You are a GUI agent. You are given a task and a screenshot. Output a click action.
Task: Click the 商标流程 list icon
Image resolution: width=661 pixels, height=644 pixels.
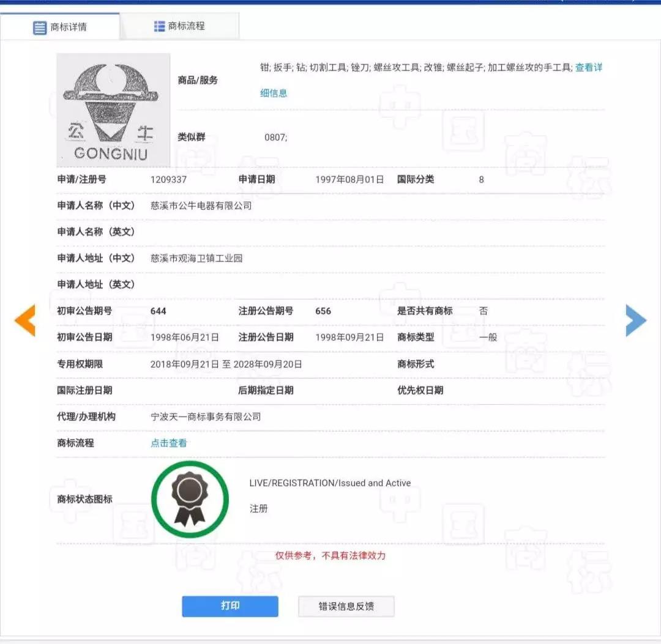pyautogui.click(x=159, y=26)
